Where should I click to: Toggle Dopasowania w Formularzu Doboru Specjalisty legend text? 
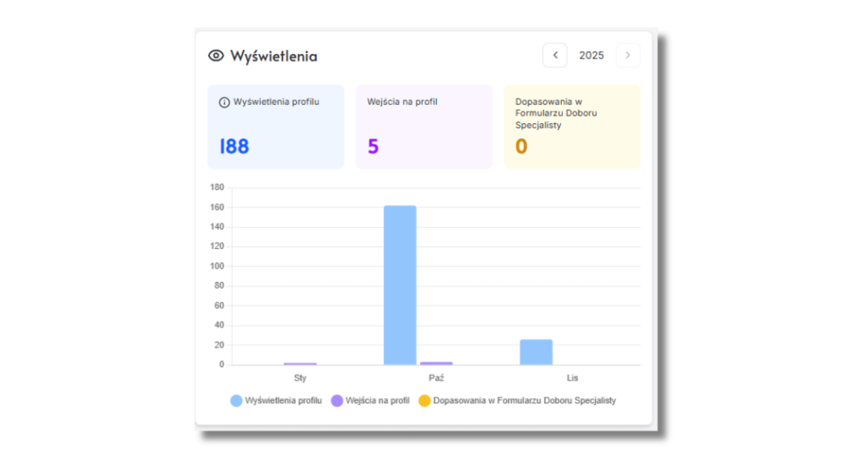[524, 400]
